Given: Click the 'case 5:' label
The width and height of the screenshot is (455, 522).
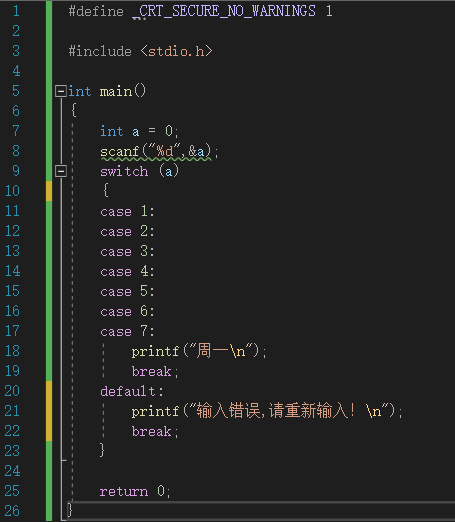Looking at the screenshot, I should point(127,291).
